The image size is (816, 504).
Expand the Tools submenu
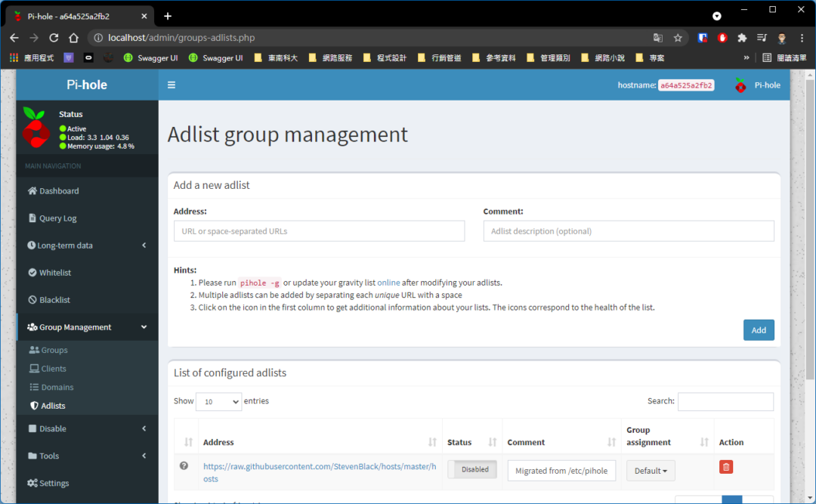click(x=144, y=456)
